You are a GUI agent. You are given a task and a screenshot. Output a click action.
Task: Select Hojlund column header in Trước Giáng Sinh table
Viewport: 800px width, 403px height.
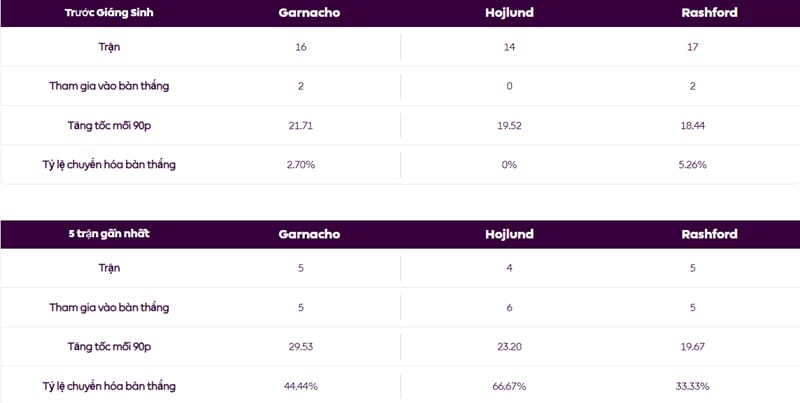509,14
